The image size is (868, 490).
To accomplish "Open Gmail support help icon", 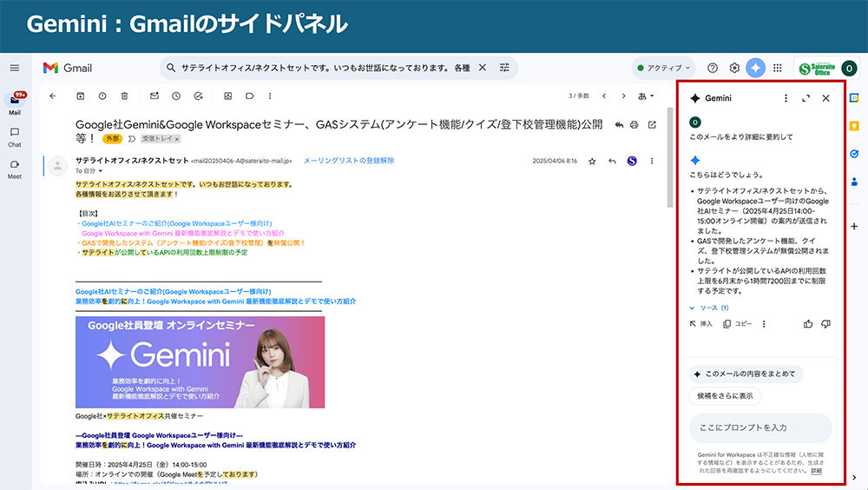I will click(713, 68).
